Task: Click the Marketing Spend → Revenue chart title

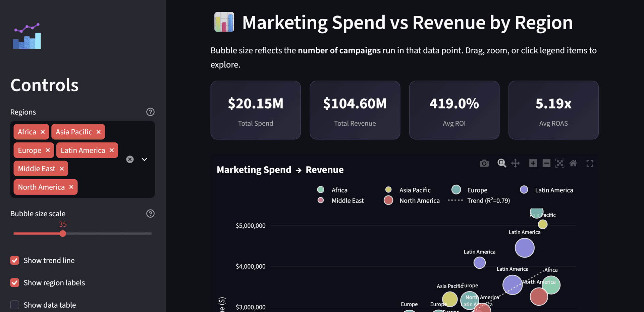Action: [280, 170]
